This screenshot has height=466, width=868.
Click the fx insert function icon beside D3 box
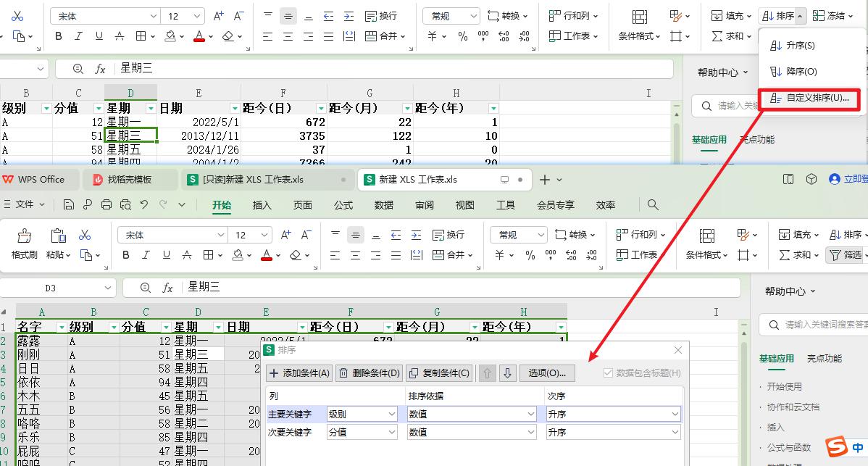tap(168, 288)
